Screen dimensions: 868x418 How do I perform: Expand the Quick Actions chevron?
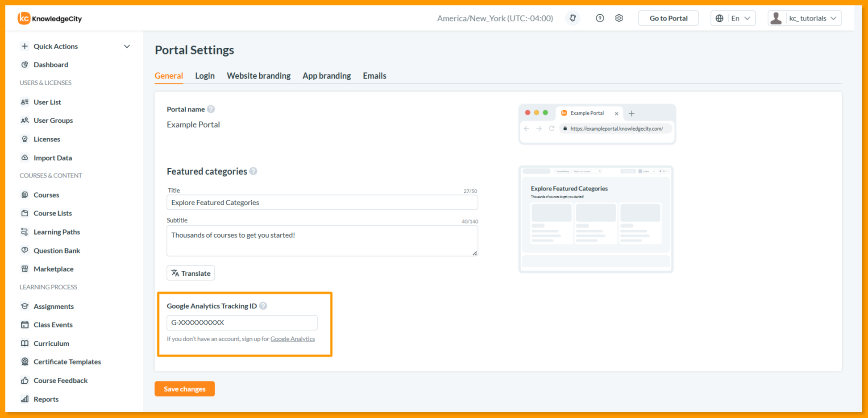(127, 46)
